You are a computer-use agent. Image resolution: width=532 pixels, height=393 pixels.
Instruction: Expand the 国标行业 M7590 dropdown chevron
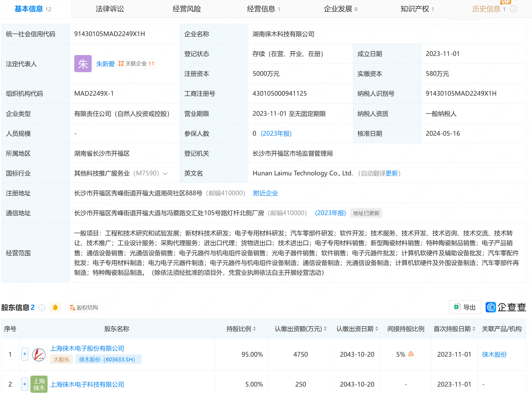165,173
